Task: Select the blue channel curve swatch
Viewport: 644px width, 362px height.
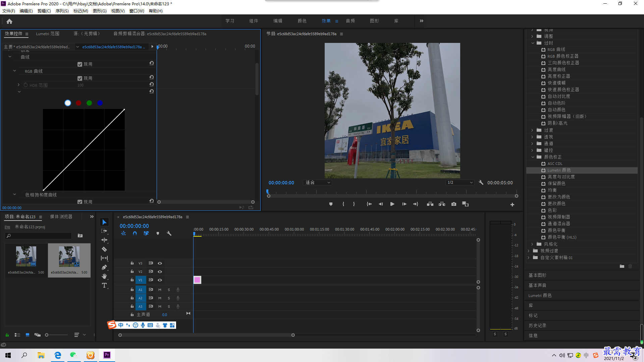Action: (100, 103)
